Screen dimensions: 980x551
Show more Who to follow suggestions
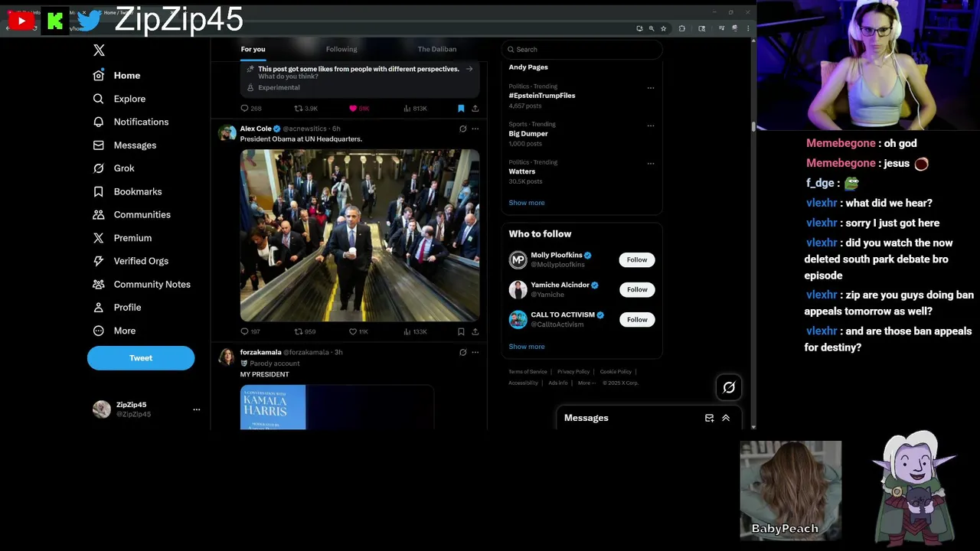[527, 347]
